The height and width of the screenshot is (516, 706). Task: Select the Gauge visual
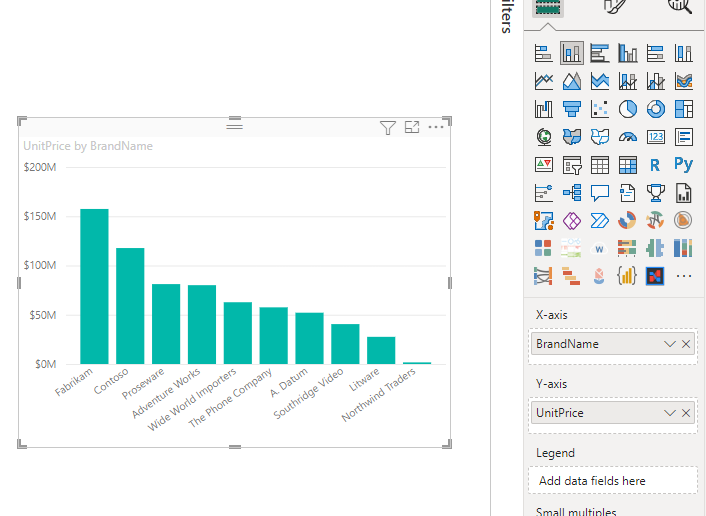628,137
